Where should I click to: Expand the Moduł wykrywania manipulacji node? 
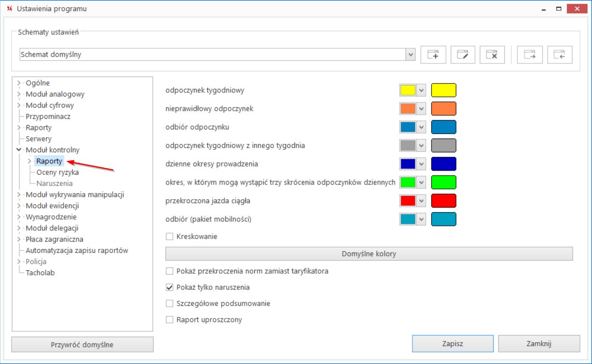[x=19, y=195]
